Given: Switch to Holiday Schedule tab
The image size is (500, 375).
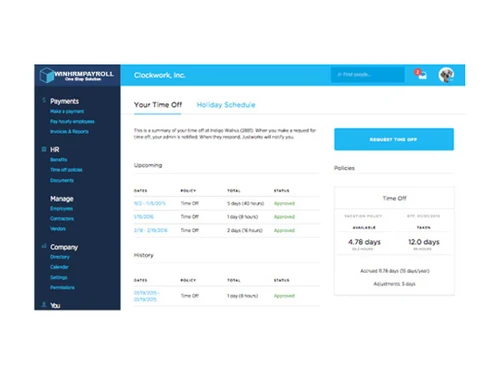Looking at the screenshot, I should point(226,105).
